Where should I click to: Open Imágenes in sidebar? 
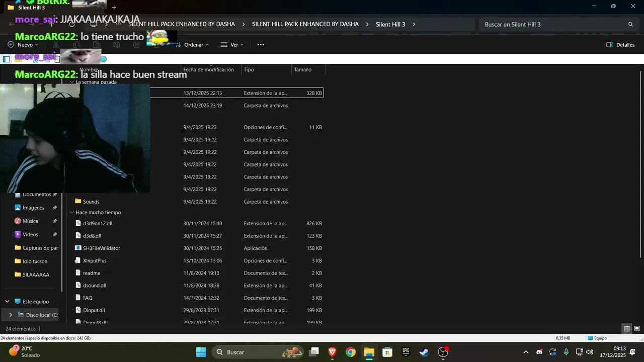[x=33, y=208]
